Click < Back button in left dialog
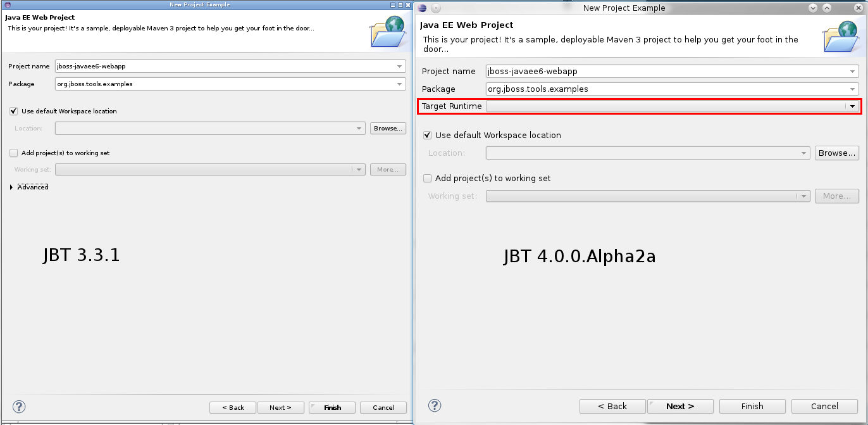 coord(233,407)
